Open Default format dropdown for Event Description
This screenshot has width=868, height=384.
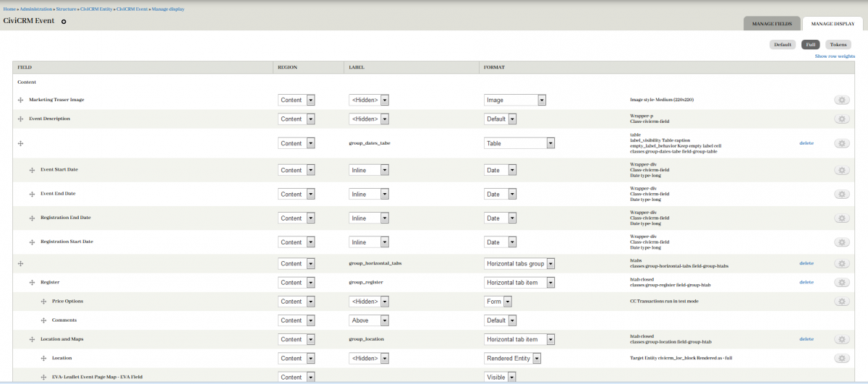point(500,119)
